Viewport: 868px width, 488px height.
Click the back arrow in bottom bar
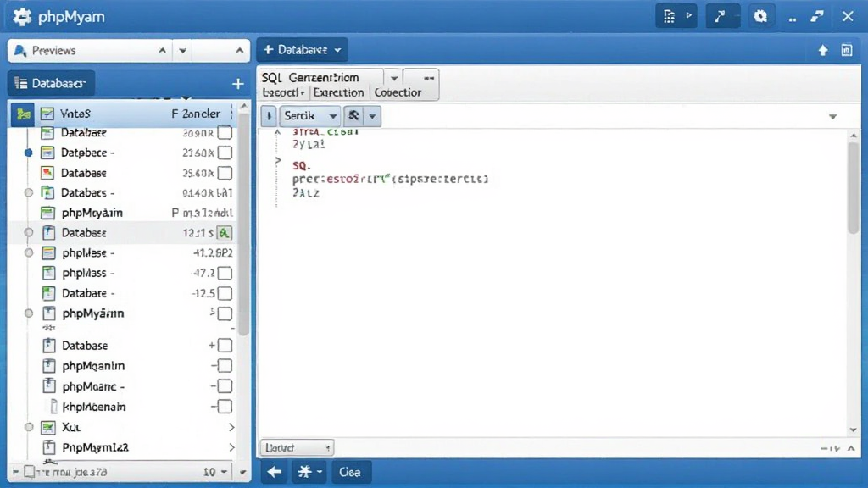pos(274,472)
